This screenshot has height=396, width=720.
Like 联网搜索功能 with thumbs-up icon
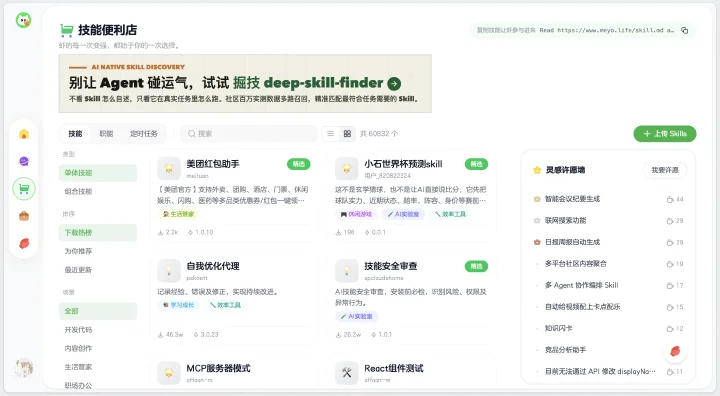pyautogui.click(x=670, y=221)
